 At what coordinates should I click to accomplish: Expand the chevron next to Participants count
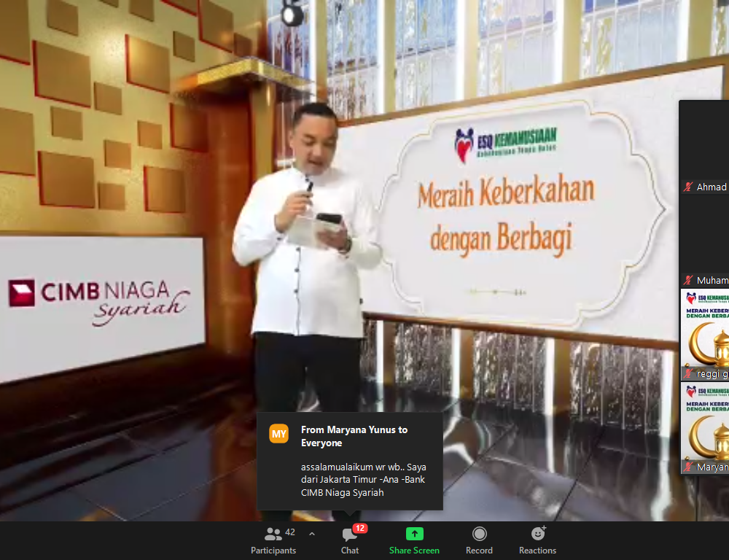pyautogui.click(x=312, y=534)
